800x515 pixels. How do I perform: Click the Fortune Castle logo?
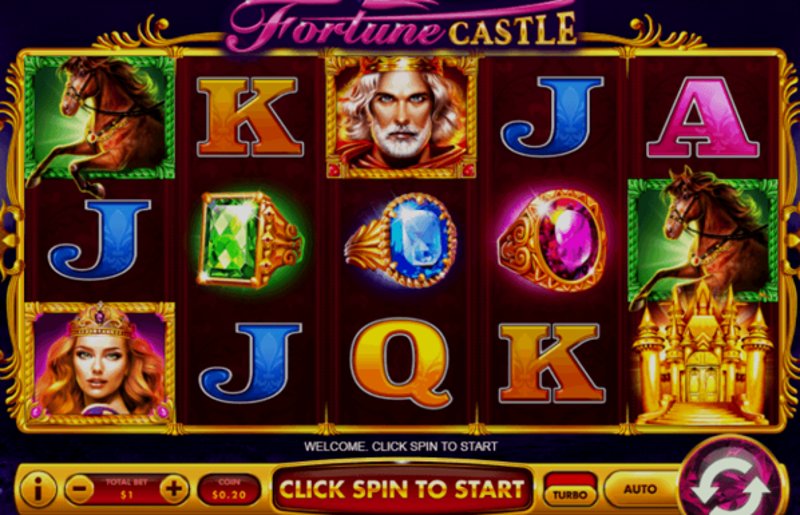403,24
